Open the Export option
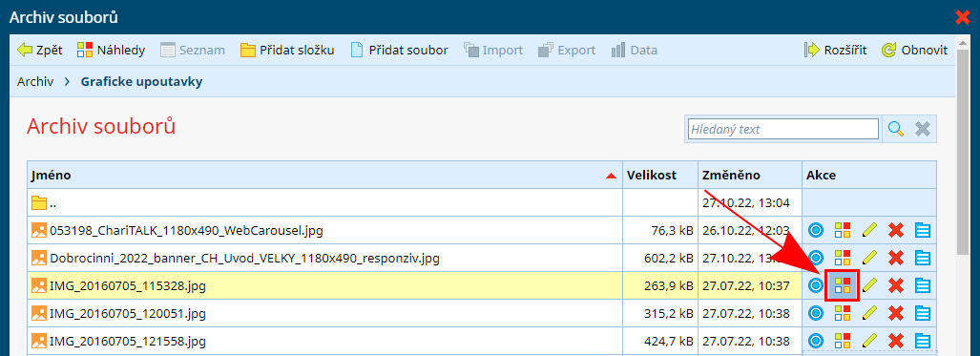The image size is (980, 356). point(567,50)
